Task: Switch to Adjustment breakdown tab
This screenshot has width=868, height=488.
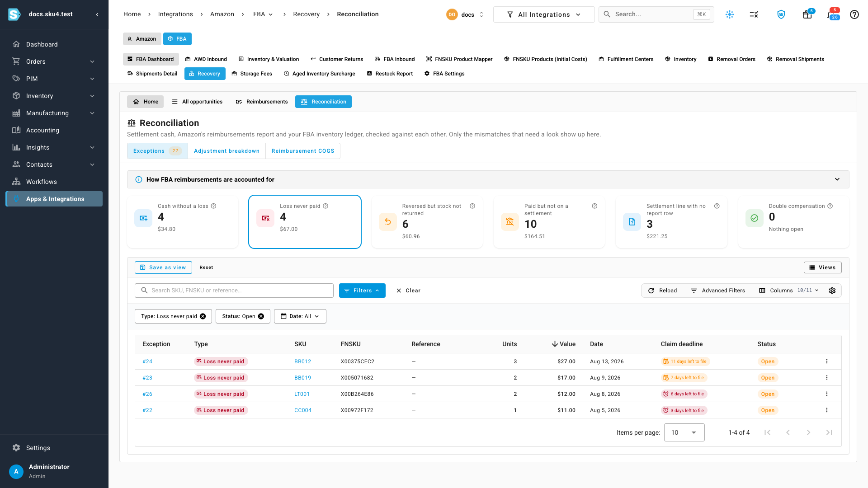Action: (x=226, y=151)
